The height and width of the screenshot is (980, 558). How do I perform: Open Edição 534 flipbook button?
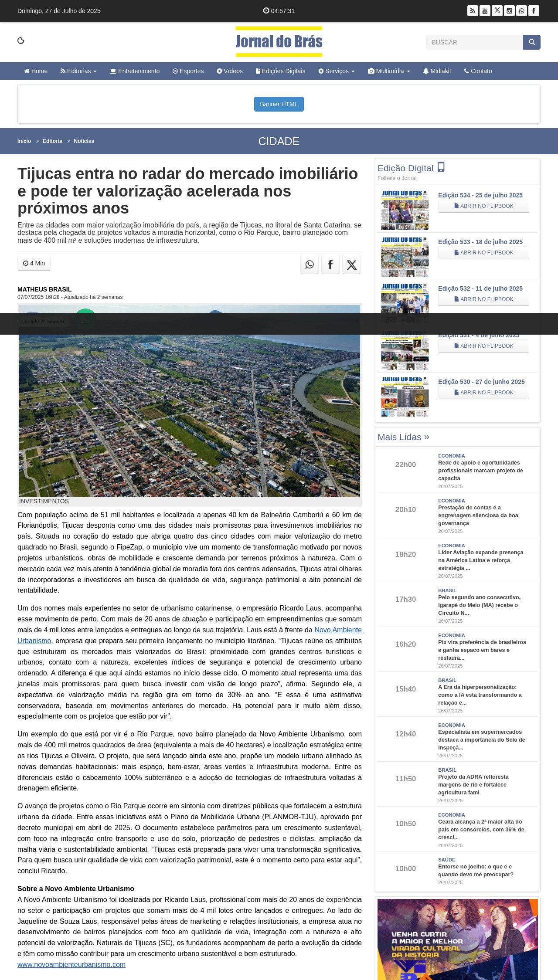(x=483, y=206)
